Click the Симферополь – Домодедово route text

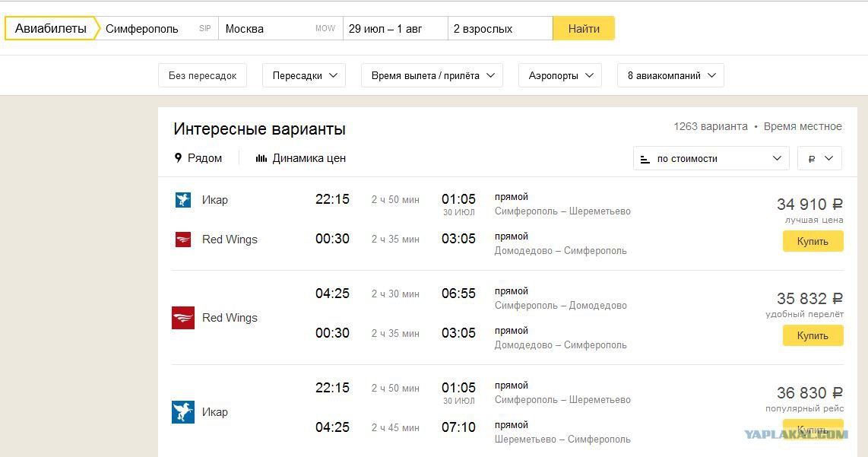pyautogui.click(x=561, y=305)
